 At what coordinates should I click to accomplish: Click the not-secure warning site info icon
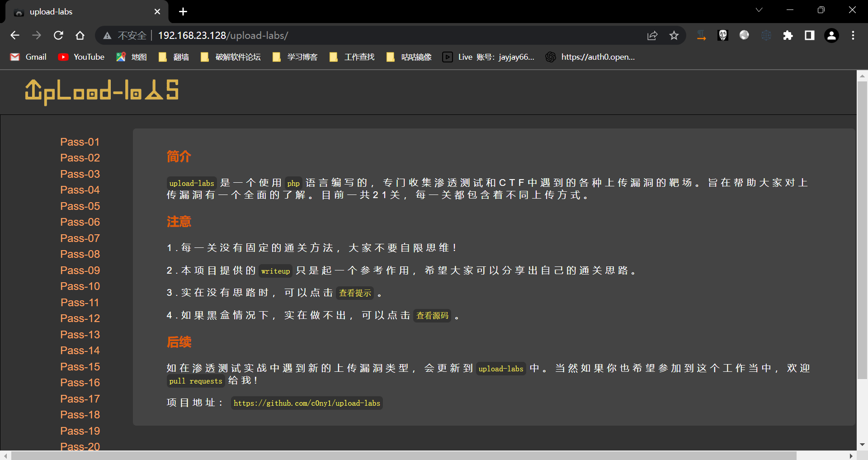click(x=107, y=35)
